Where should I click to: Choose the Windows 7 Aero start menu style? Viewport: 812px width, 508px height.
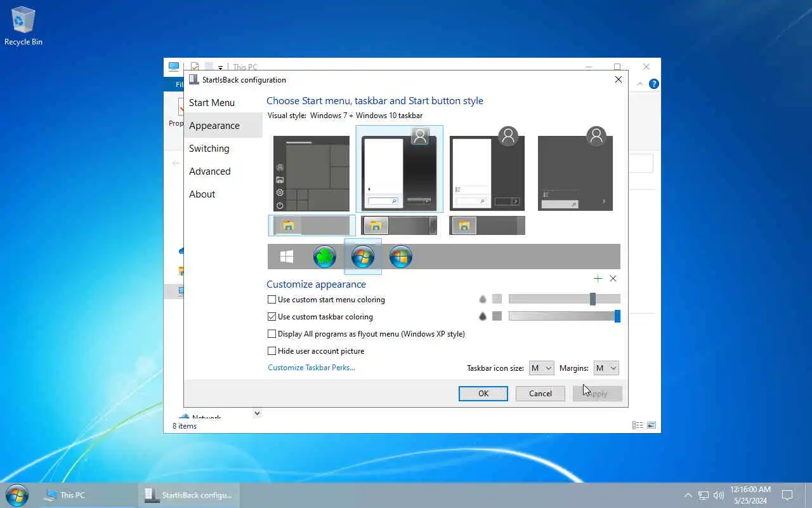pos(399,169)
